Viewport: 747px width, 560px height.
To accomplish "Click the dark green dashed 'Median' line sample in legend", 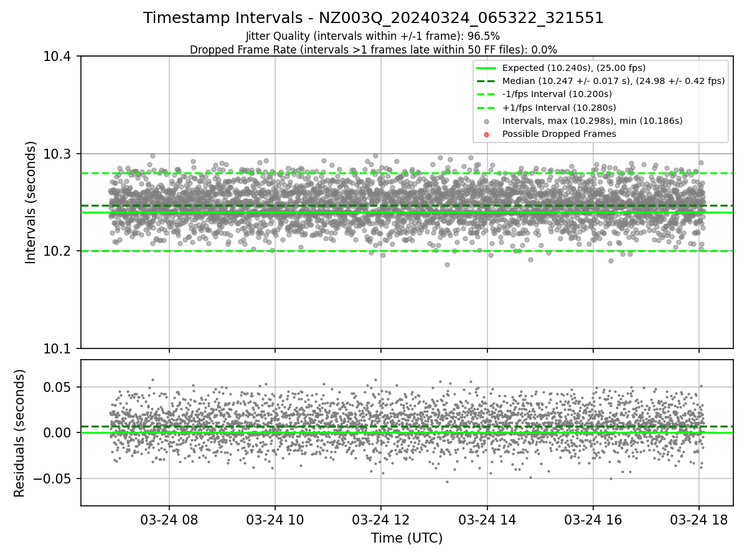I will click(x=487, y=81).
